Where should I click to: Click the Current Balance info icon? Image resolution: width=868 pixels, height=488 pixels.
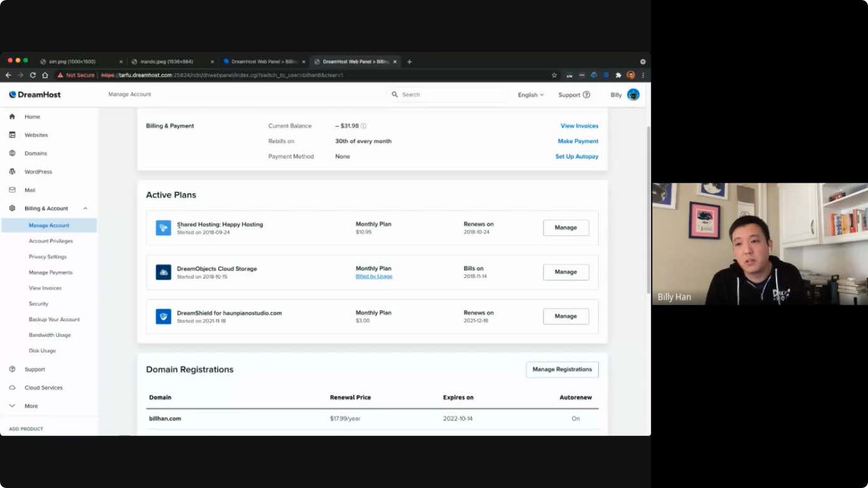(x=363, y=126)
